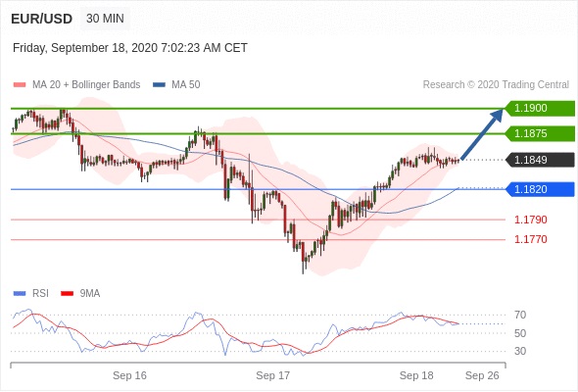Click the red 1.1790 support level
Screen dimensions: 578x392
[x=530, y=220]
